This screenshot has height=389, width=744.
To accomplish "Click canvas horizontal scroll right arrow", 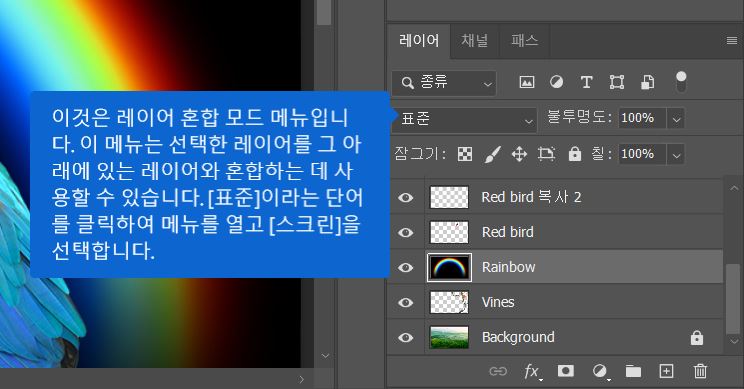I will 302,379.
